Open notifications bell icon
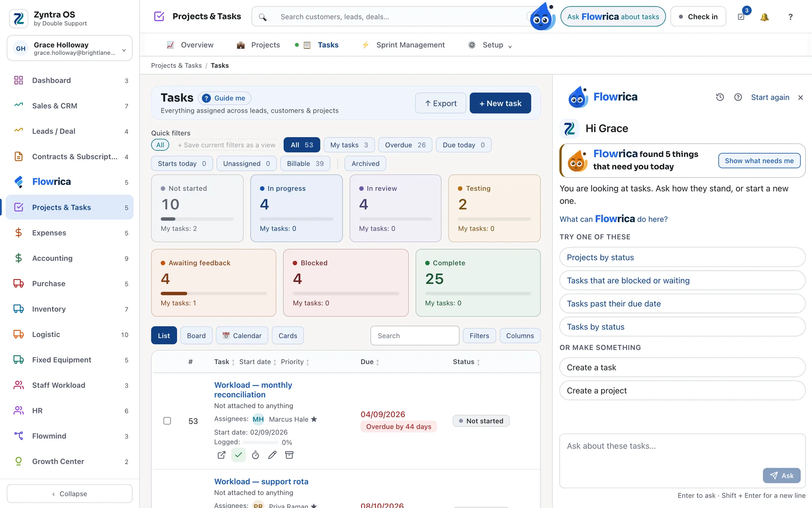This screenshot has height=508, width=812. (x=764, y=17)
